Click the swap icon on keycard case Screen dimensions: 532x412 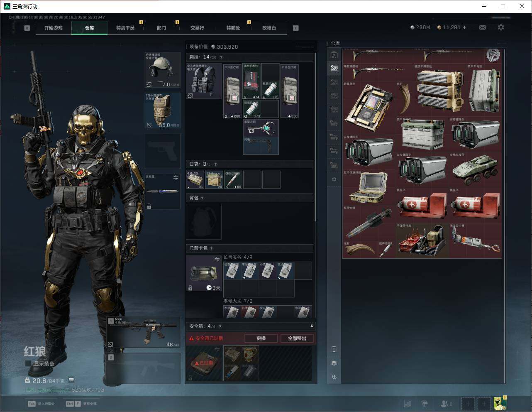pyautogui.click(x=217, y=259)
